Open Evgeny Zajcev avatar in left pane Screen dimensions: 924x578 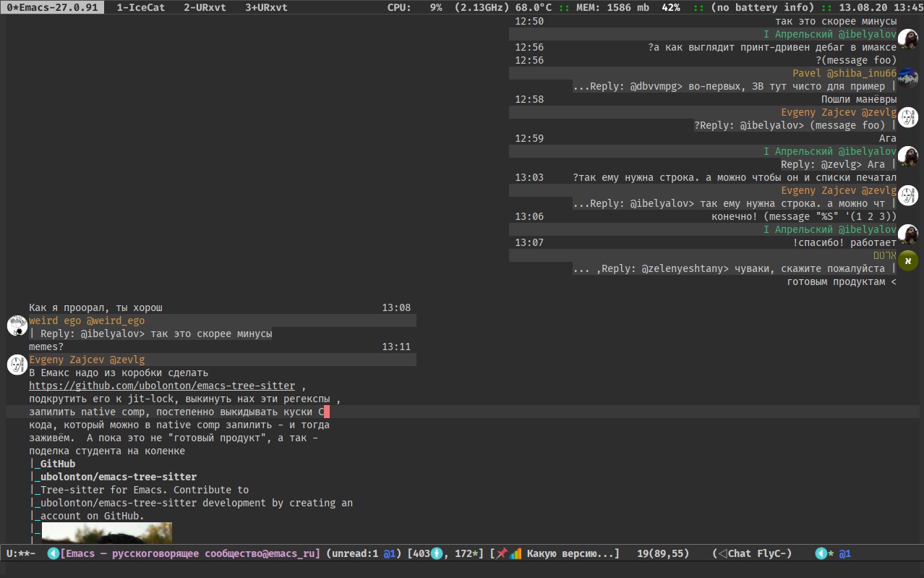click(x=17, y=365)
